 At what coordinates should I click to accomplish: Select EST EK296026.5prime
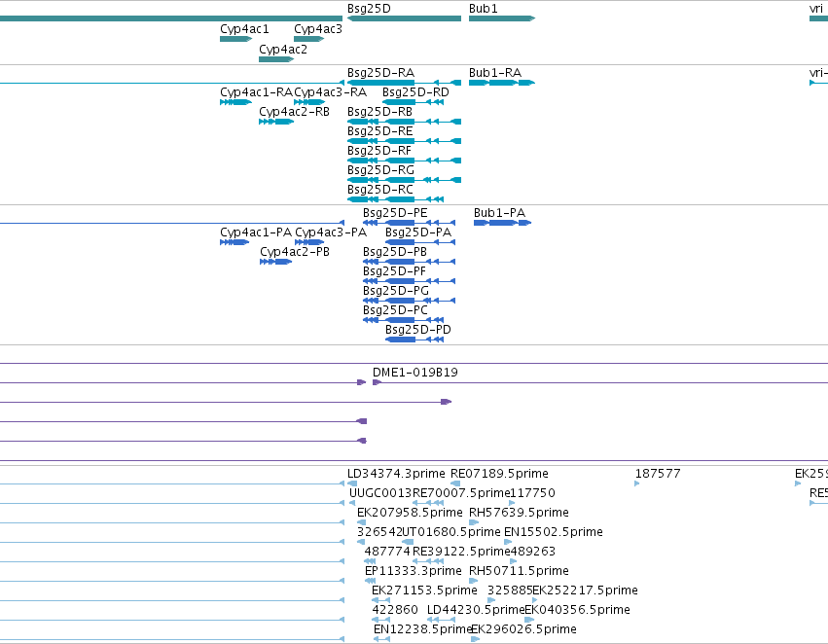[x=475, y=639]
